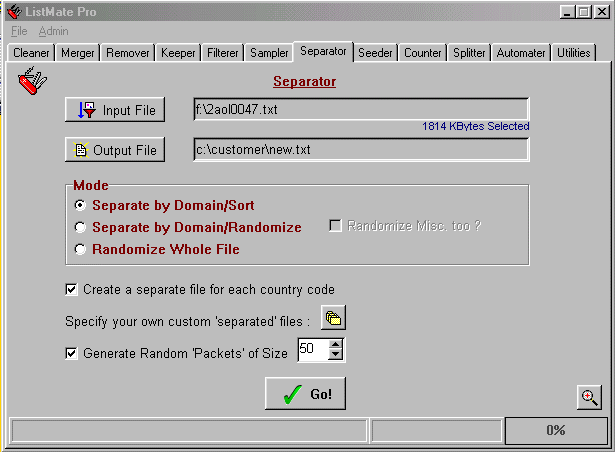Click the output file path field
Screen dimensions: 615x452
click(x=360, y=150)
